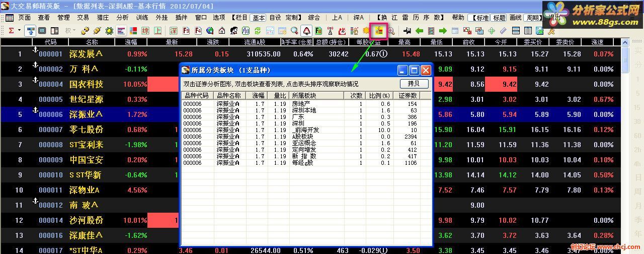Select the 定制 column preset

click(x=292, y=17)
